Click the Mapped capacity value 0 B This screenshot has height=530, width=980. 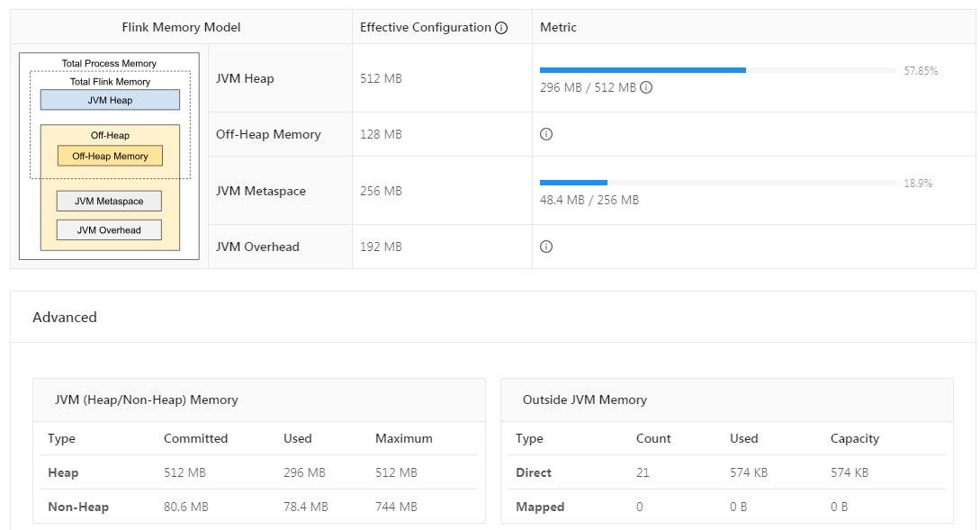coord(839,507)
